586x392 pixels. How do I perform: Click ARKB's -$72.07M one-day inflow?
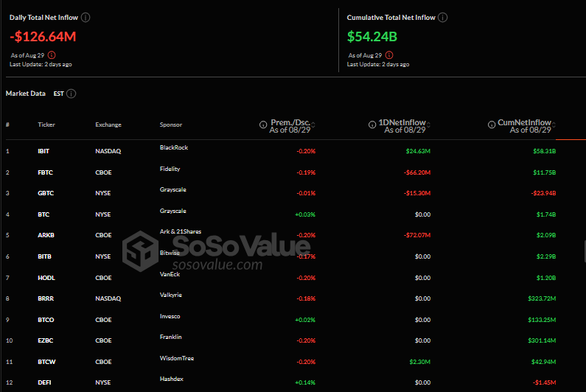[x=417, y=235]
